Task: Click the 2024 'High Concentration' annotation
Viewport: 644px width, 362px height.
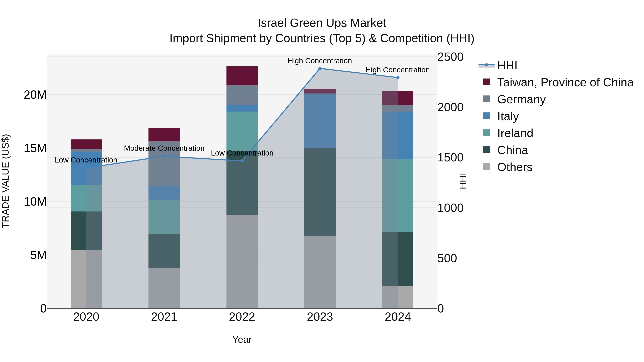Action: (x=397, y=70)
